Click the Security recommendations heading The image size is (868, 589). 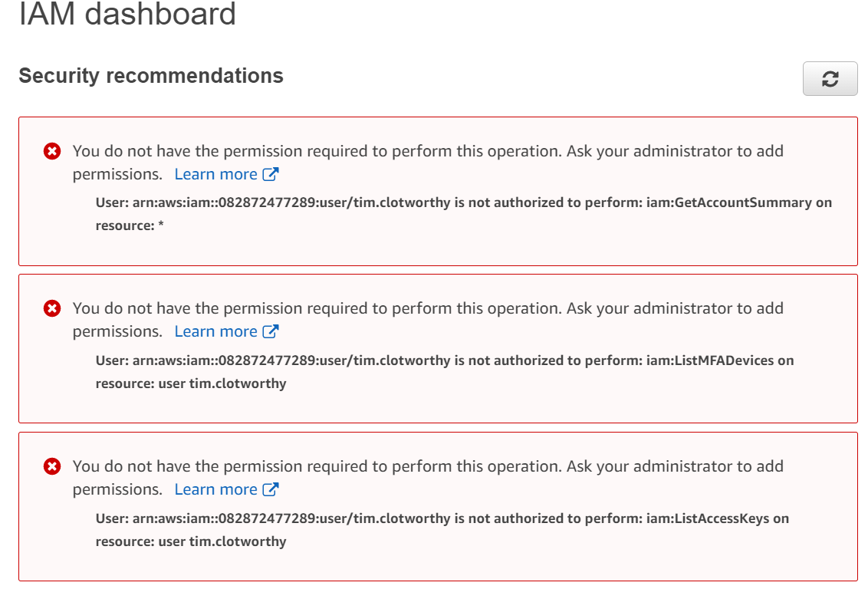151,76
